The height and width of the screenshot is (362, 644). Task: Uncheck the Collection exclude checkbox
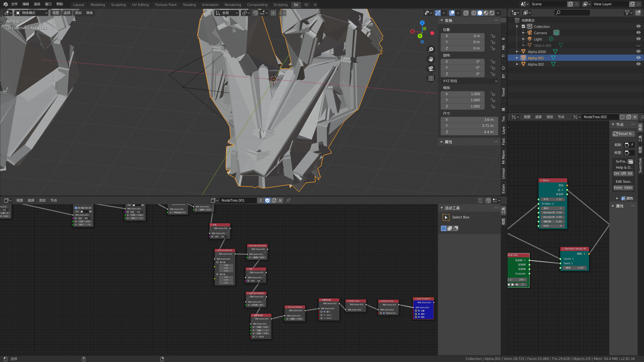point(524,26)
